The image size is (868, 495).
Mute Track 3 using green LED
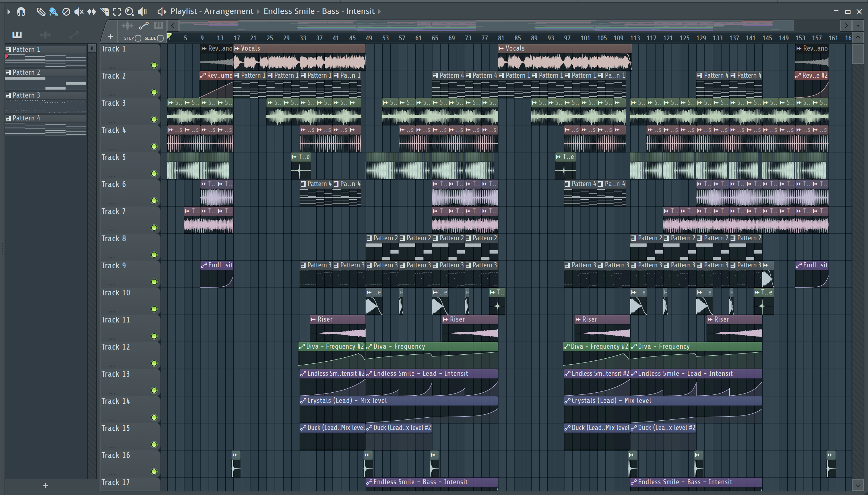point(154,119)
